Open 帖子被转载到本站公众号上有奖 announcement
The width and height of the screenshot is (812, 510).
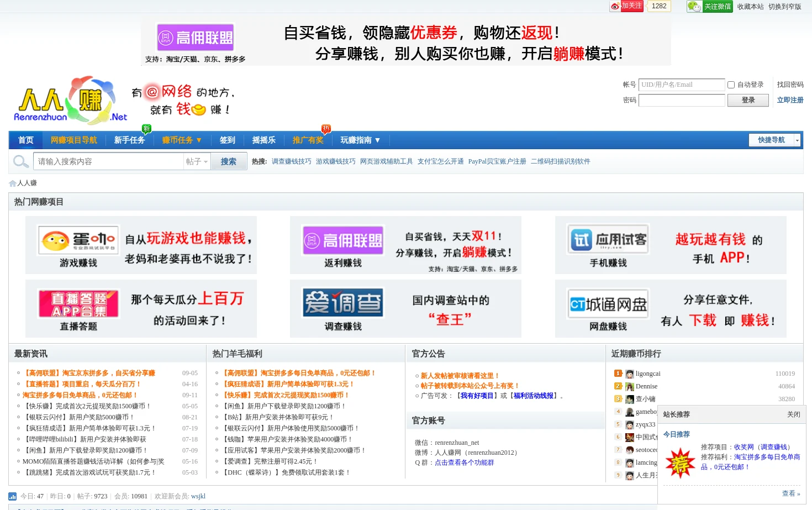coord(470,386)
